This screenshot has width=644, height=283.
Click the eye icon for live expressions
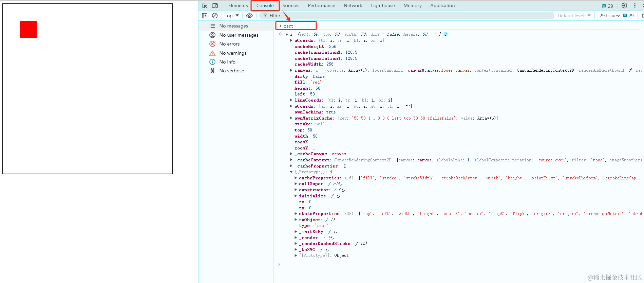[x=249, y=16]
